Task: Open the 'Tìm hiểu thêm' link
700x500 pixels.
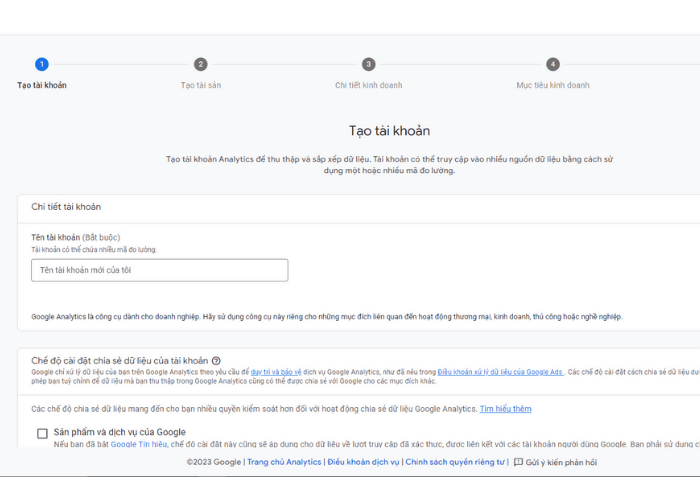Action: [x=505, y=409]
